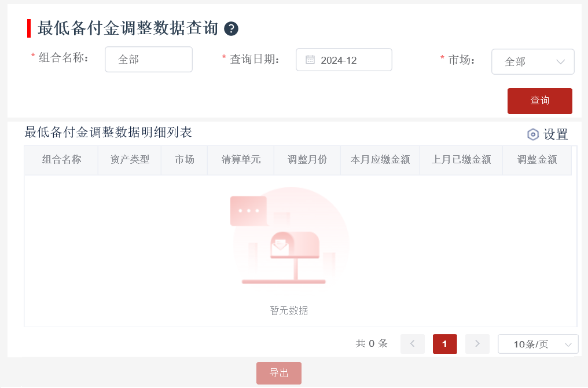588x388 pixels.
Task: Click the red 查询 button
Action: tap(539, 101)
